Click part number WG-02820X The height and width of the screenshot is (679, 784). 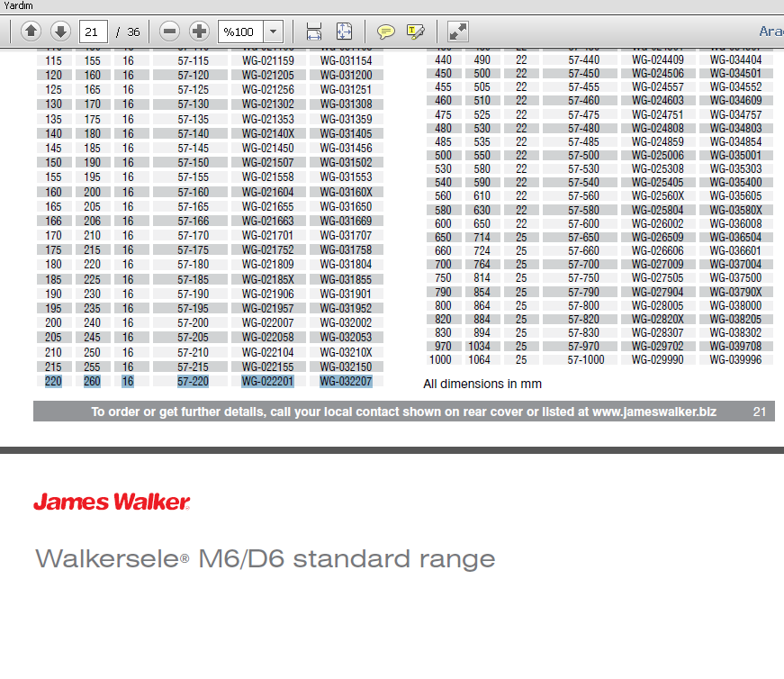click(x=657, y=319)
